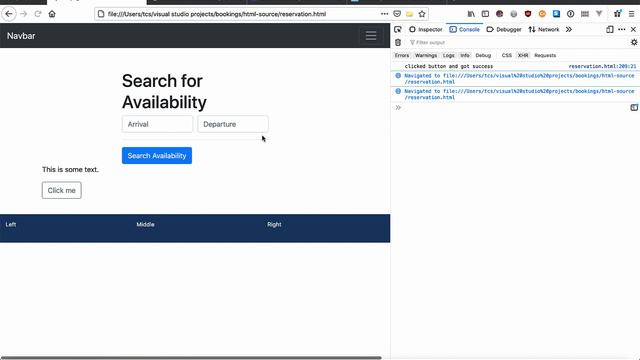Open the circled-one password manager extension
The width and height of the screenshot is (640, 360).
[571, 14]
